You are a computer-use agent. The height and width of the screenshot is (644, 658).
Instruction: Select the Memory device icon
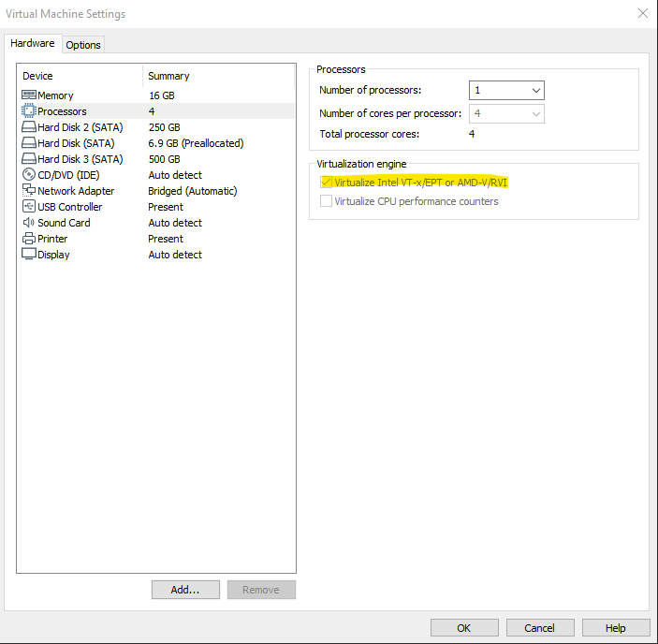click(x=28, y=95)
